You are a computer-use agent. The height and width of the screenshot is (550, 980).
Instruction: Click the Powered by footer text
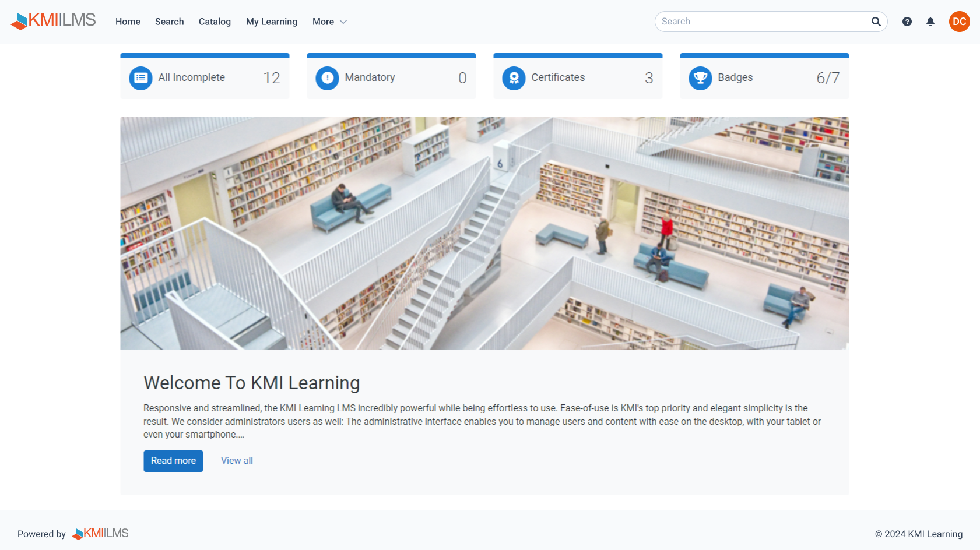41,534
